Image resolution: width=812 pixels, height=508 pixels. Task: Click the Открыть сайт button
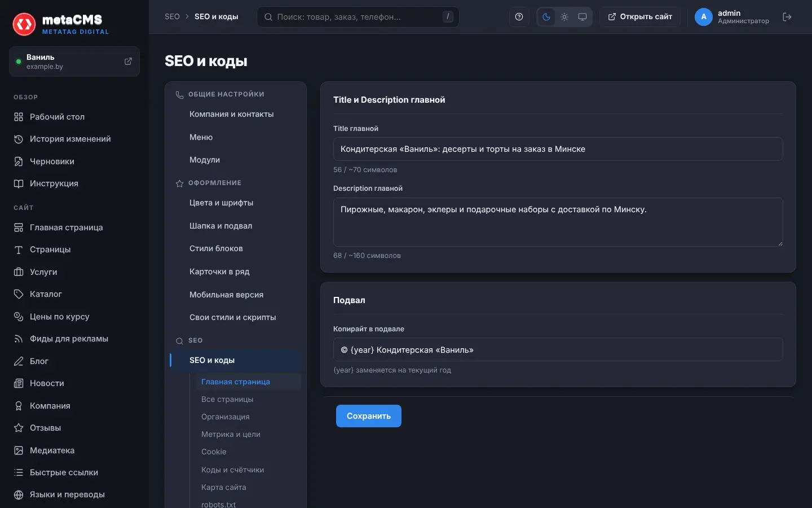[640, 17]
